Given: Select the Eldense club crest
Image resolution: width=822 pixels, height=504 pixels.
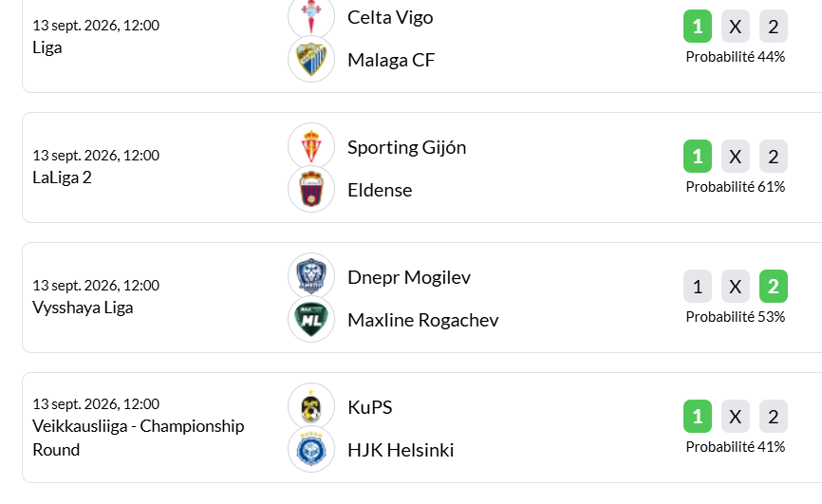Looking at the screenshot, I should coord(311,189).
